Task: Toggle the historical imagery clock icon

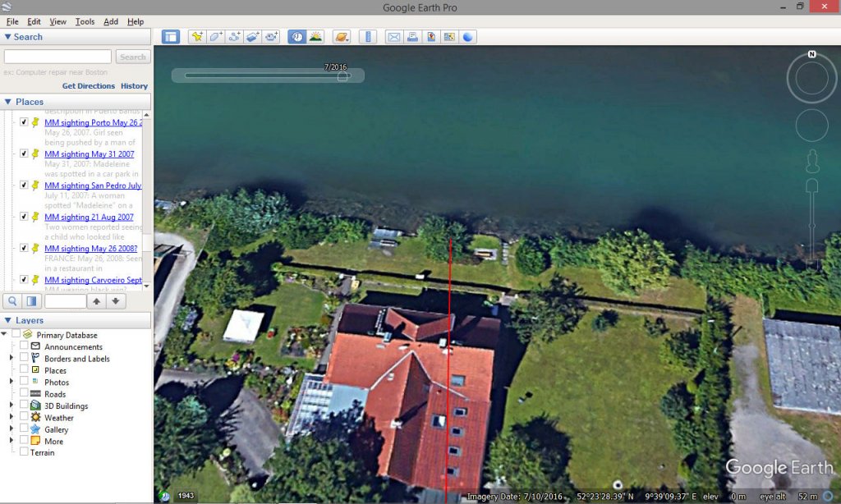Action: pos(297,37)
